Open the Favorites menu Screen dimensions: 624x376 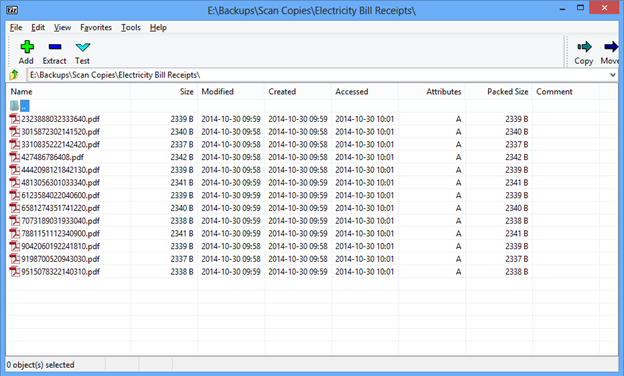[96, 27]
